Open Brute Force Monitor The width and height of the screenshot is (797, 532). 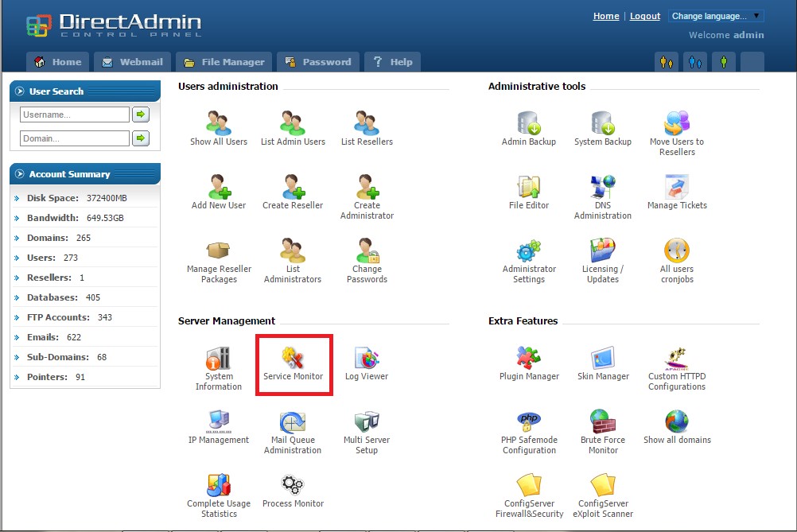(x=603, y=432)
